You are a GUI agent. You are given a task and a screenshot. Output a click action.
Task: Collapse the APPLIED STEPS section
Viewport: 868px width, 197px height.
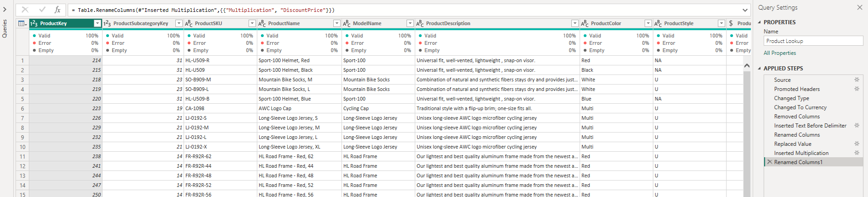pos(759,69)
